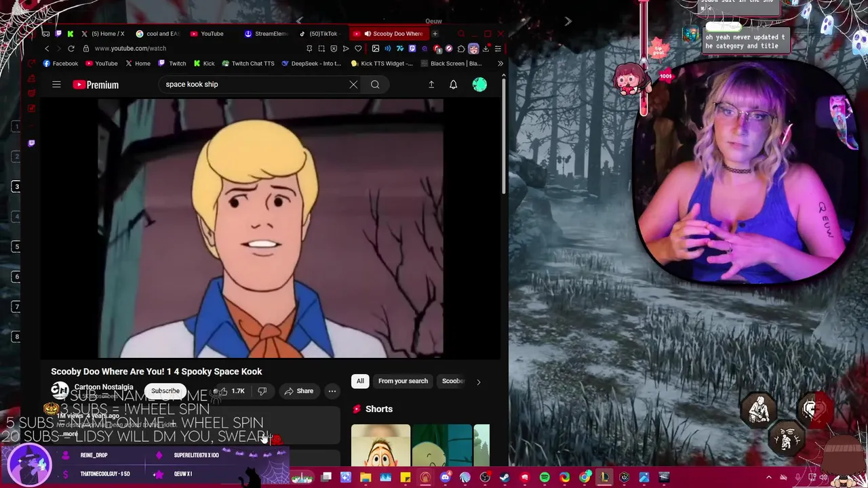Open OBS Studio from the taskbar

[x=485, y=478]
